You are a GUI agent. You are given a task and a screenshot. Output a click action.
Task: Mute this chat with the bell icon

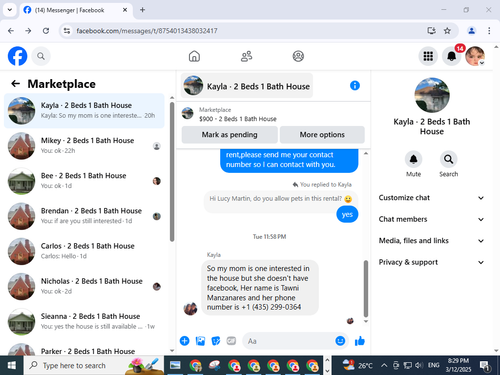[x=413, y=159]
